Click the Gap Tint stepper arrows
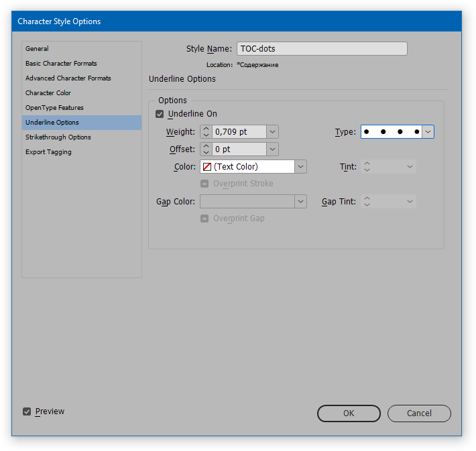This screenshot has height=451, width=476. 367,202
